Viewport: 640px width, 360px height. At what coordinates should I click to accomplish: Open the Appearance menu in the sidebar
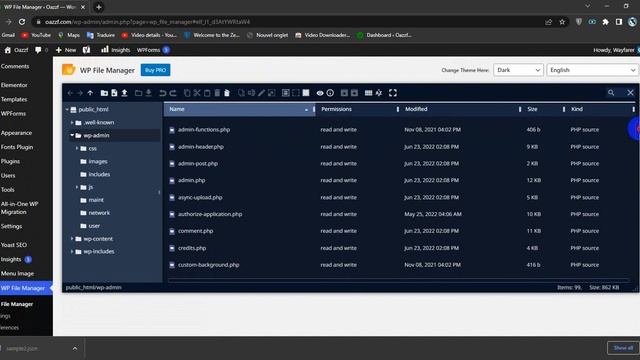click(16, 133)
